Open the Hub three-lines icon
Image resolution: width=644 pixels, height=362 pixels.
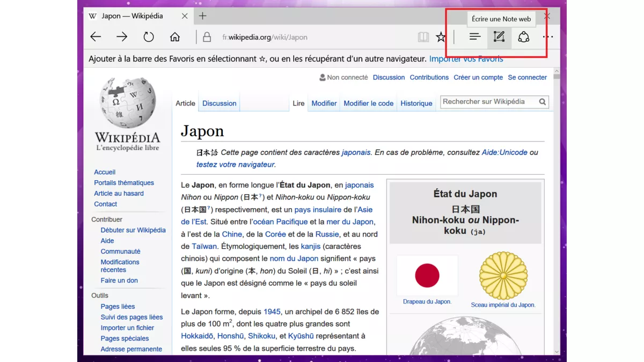(474, 37)
